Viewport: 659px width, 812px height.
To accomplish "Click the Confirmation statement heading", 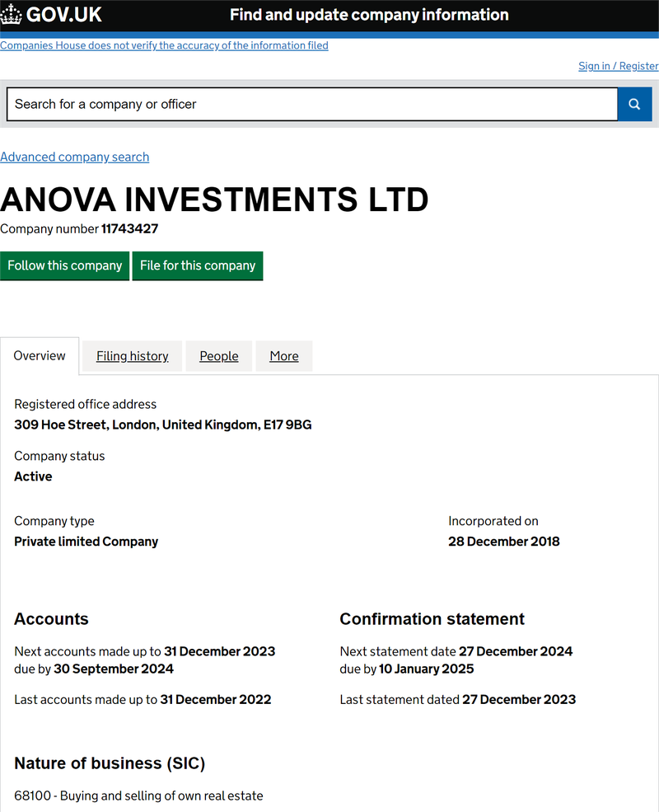I will coord(432,619).
